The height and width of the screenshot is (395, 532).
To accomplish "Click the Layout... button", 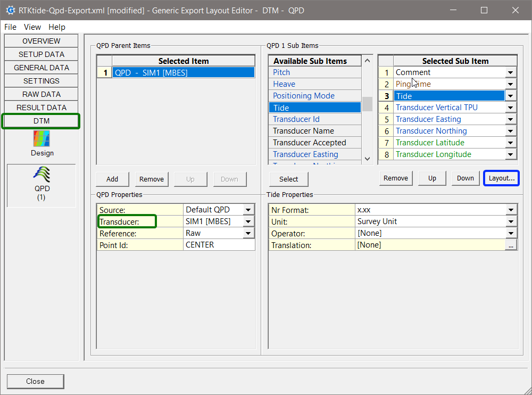I will 501,178.
